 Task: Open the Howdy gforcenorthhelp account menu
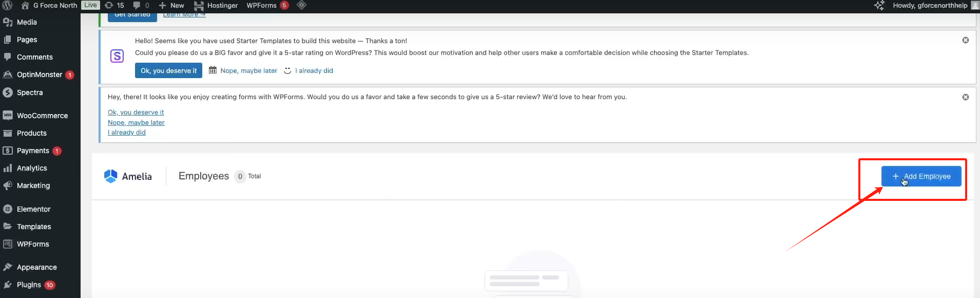click(930, 5)
